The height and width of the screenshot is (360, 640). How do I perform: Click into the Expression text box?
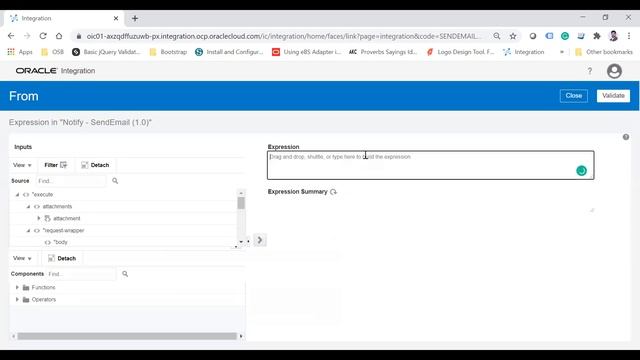coord(431,165)
